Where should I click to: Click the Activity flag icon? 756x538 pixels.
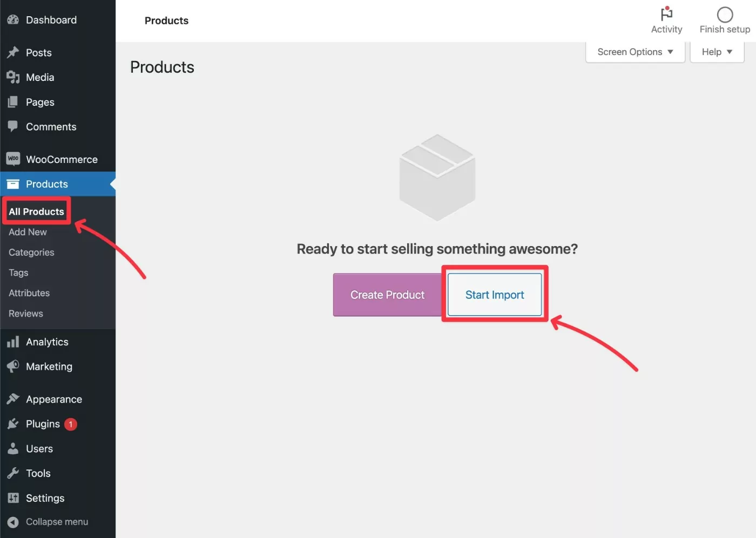coord(666,13)
